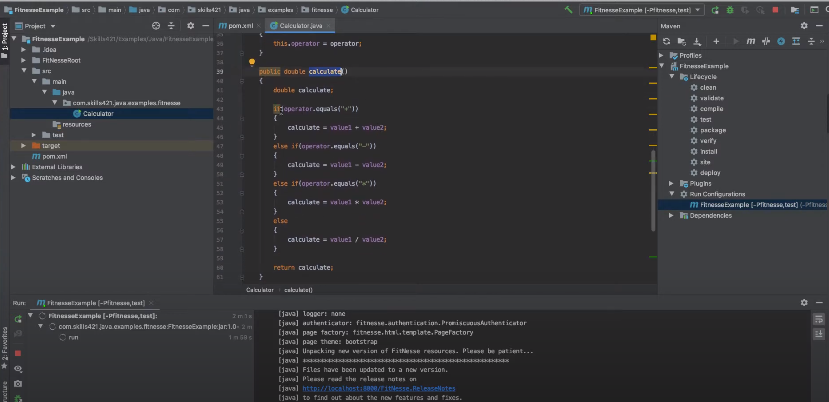The width and height of the screenshot is (829, 402).
Task: Open Project panel gear options
Action: tap(190, 25)
